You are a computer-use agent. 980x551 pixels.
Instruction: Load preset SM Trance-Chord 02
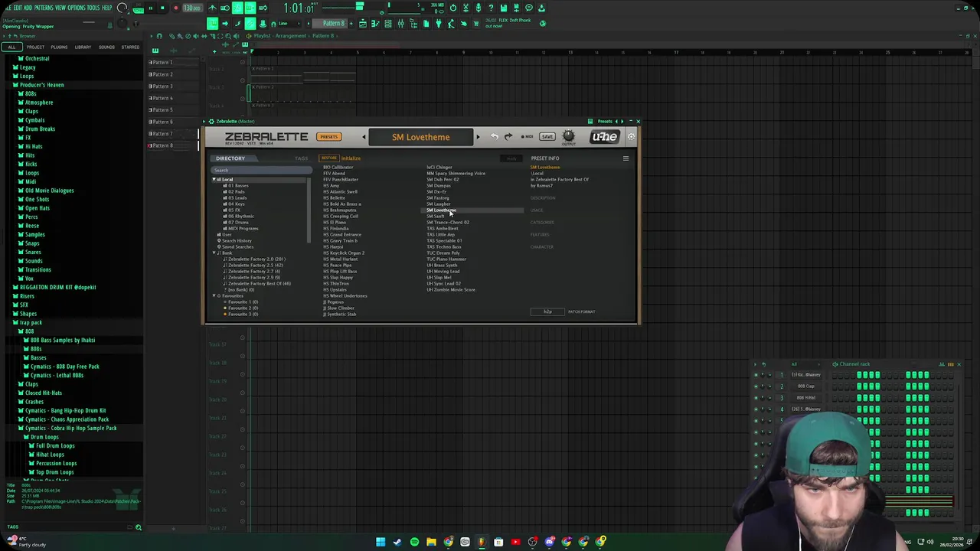(448, 223)
